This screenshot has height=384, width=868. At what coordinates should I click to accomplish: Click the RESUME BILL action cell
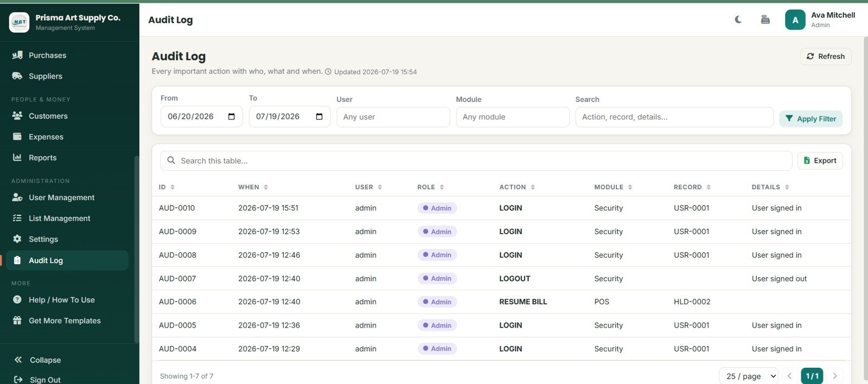(x=523, y=302)
